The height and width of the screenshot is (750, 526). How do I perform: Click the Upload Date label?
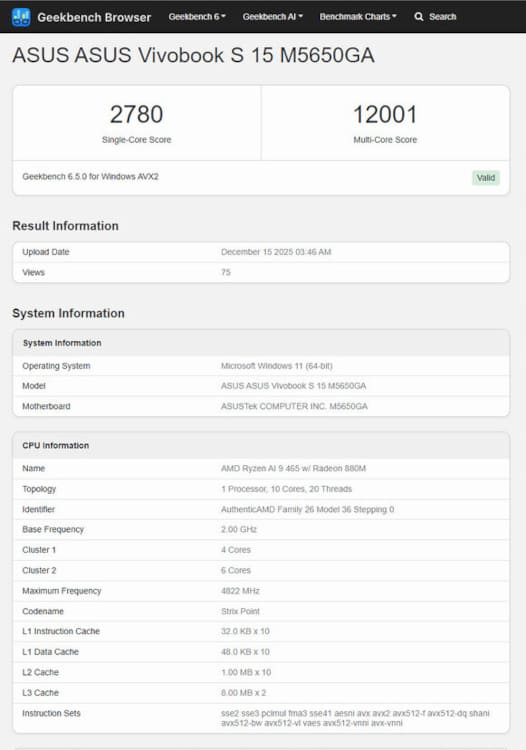coord(45,252)
